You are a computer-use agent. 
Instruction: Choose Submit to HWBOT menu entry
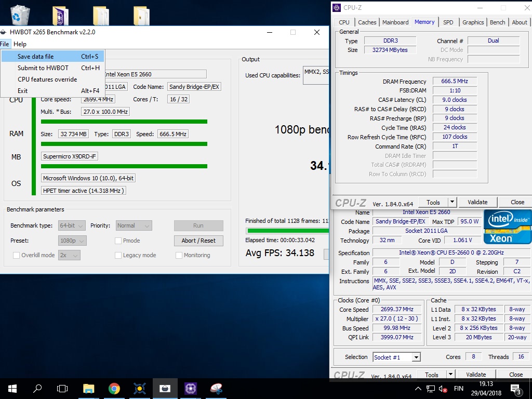point(52,68)
